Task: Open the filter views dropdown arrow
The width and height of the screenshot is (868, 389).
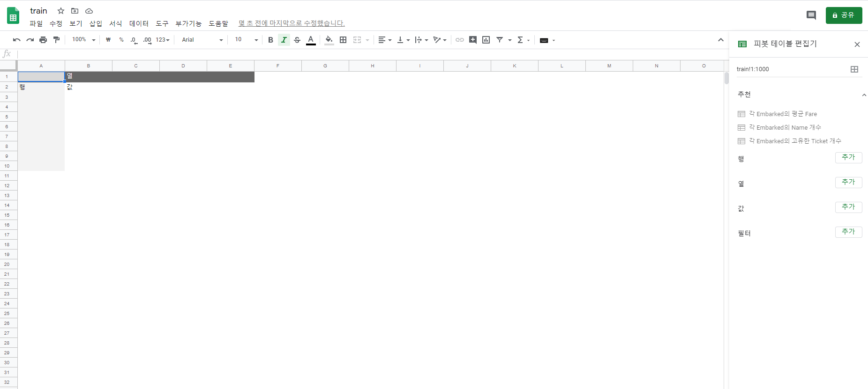Action: [x=510, y=40]
